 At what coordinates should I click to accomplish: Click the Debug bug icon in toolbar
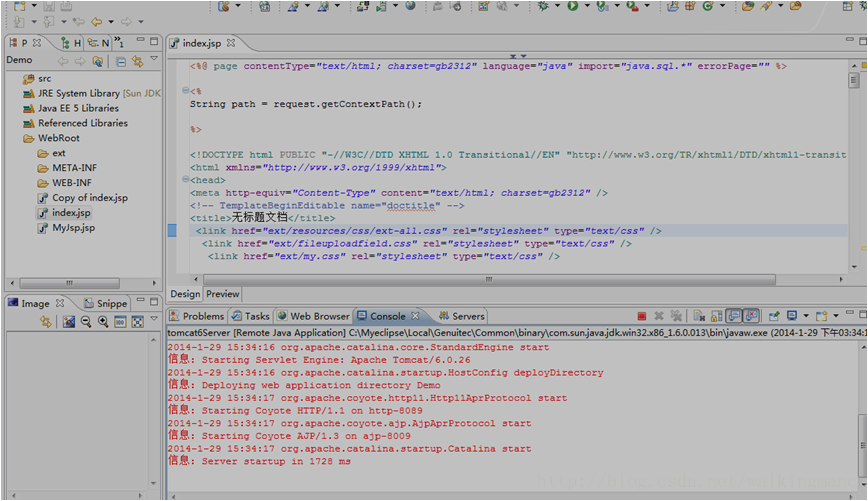click(543, 6)
